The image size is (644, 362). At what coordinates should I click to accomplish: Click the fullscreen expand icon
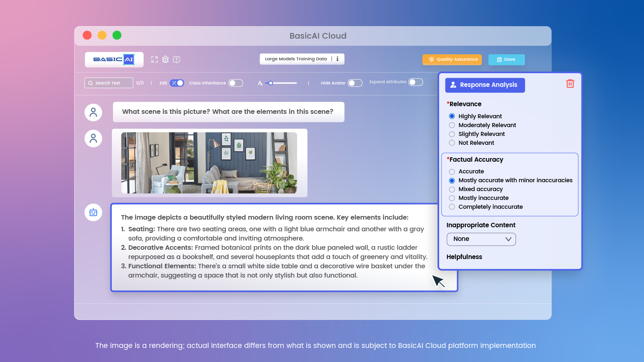click(x=155, y=60)
